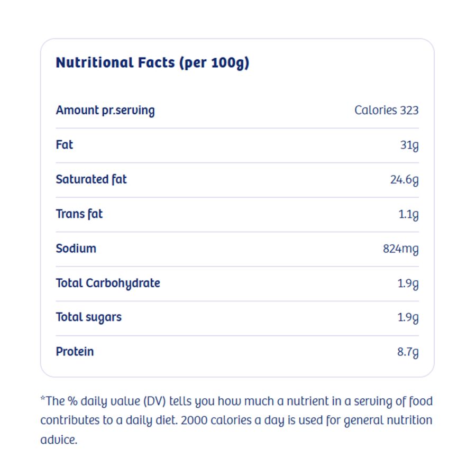Click the Calories 323 value
Viewport: 476px width, 476px height.
(386, 111)
